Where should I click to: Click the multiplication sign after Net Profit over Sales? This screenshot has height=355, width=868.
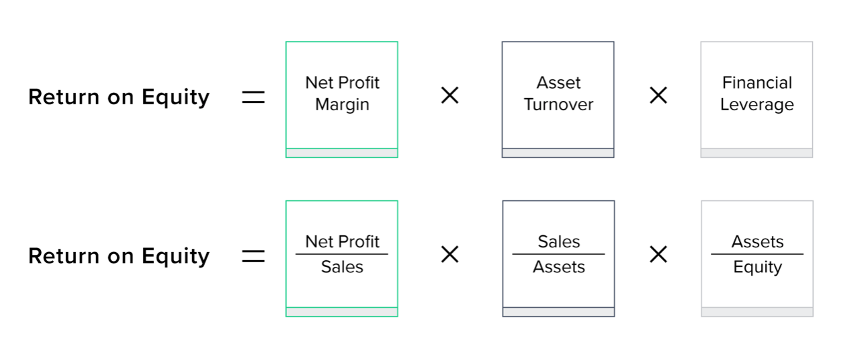click(x=449, y=255)
